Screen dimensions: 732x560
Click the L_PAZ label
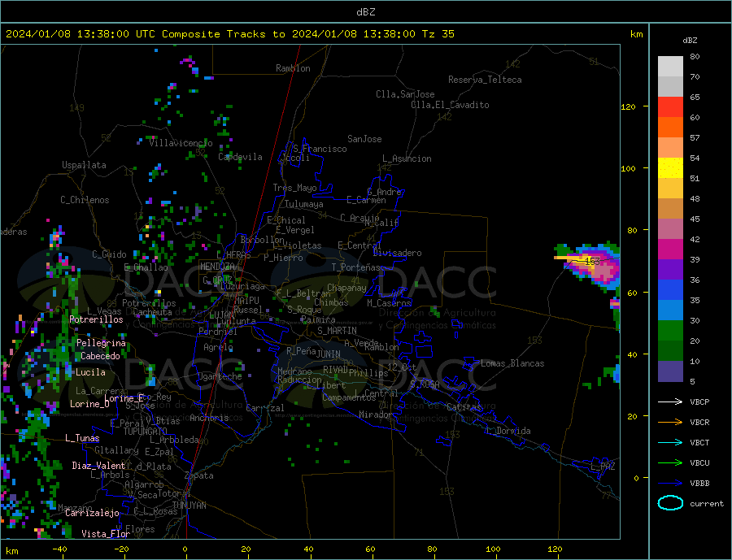coord(603,467)
